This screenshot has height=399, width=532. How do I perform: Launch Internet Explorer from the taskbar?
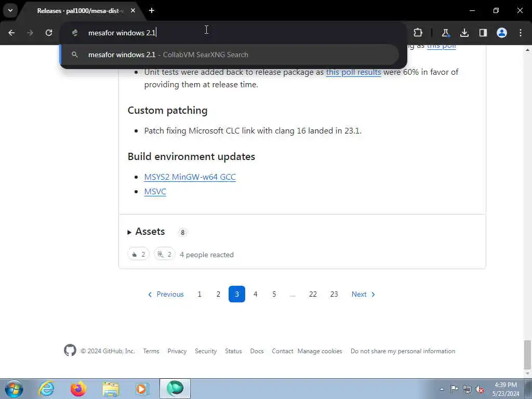(46, 389)
